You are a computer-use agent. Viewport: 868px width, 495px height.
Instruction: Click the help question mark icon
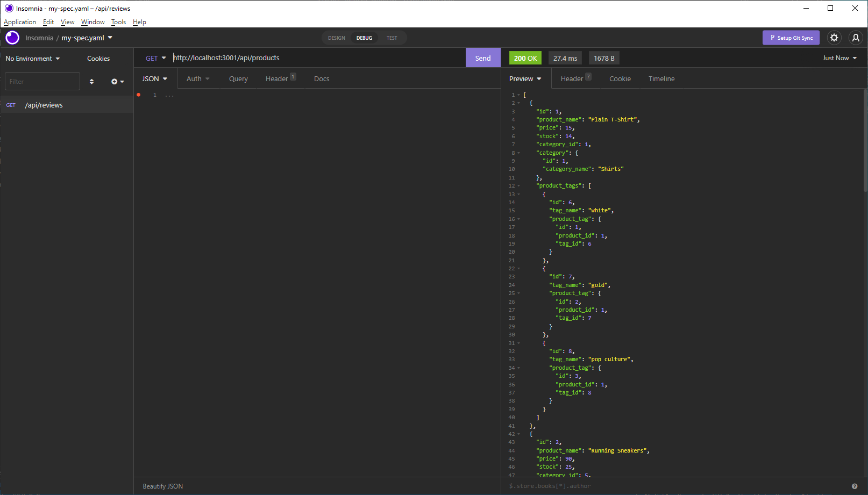point(855,486)
